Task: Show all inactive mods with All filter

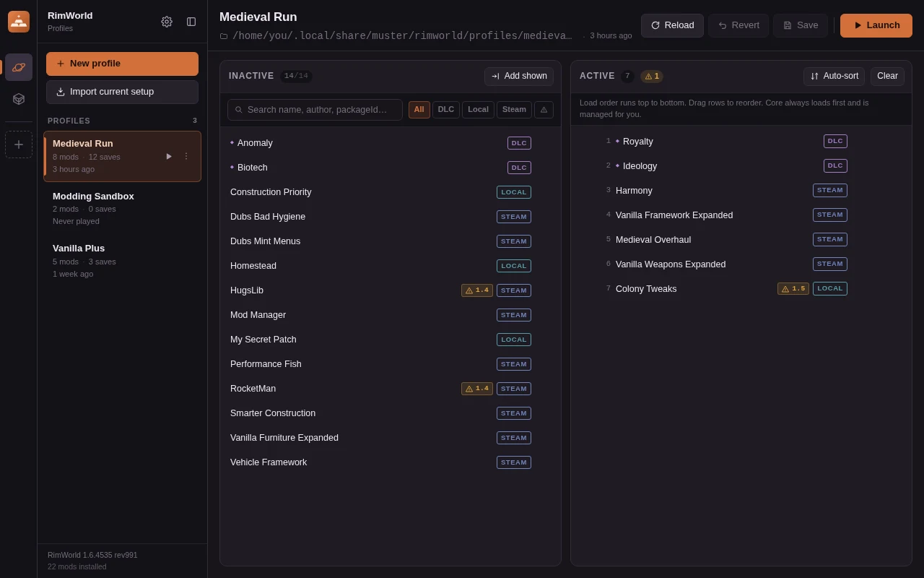Action: pos(419,110)
